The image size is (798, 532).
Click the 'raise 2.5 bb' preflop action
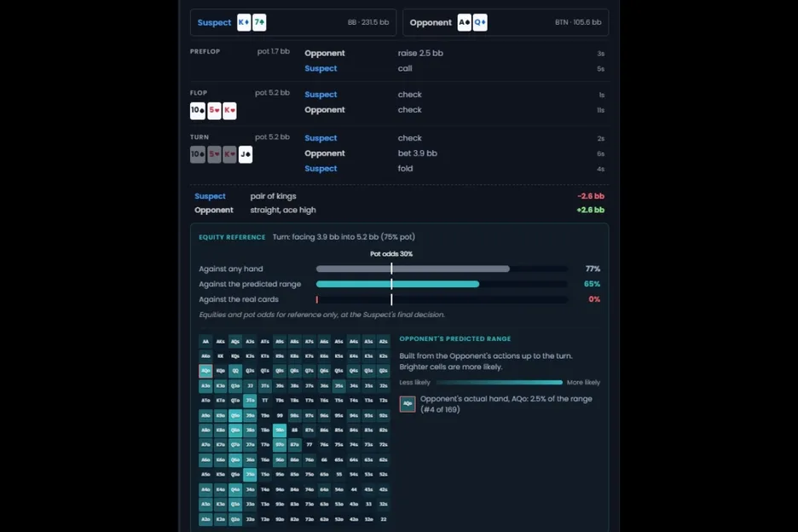click(420, 53)
